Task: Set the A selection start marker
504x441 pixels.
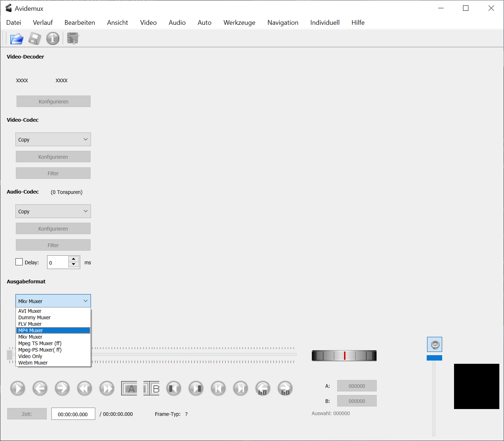Action: [129, 388]
